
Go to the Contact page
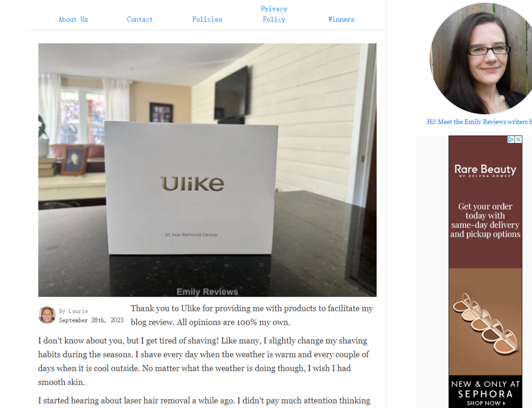[140, 19]
